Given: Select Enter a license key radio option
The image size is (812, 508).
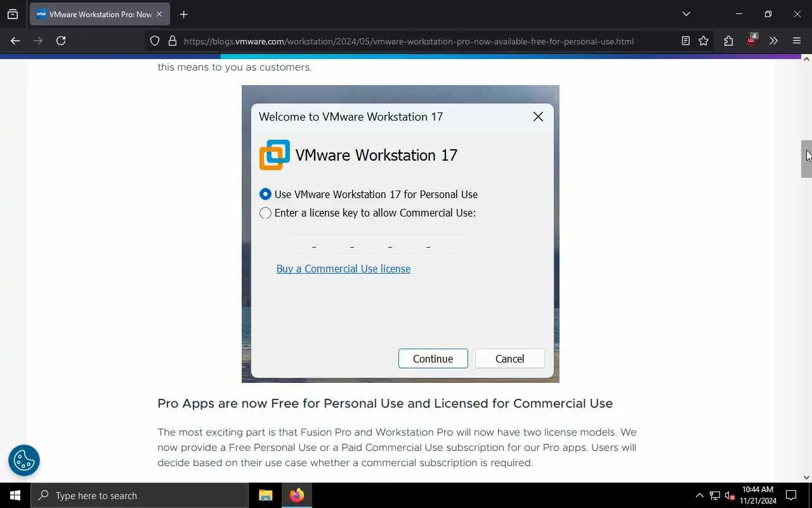Looking at the screenshot, I should pos(265,213).
